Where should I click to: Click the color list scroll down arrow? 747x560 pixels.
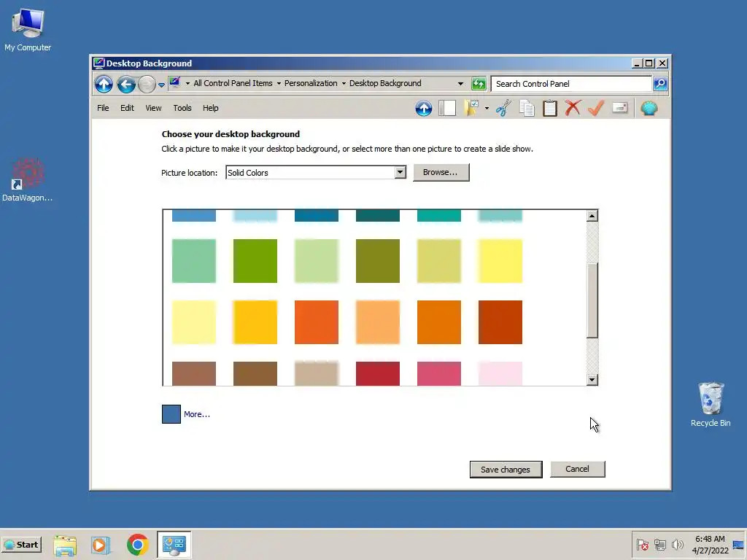(x=592, y=379)
